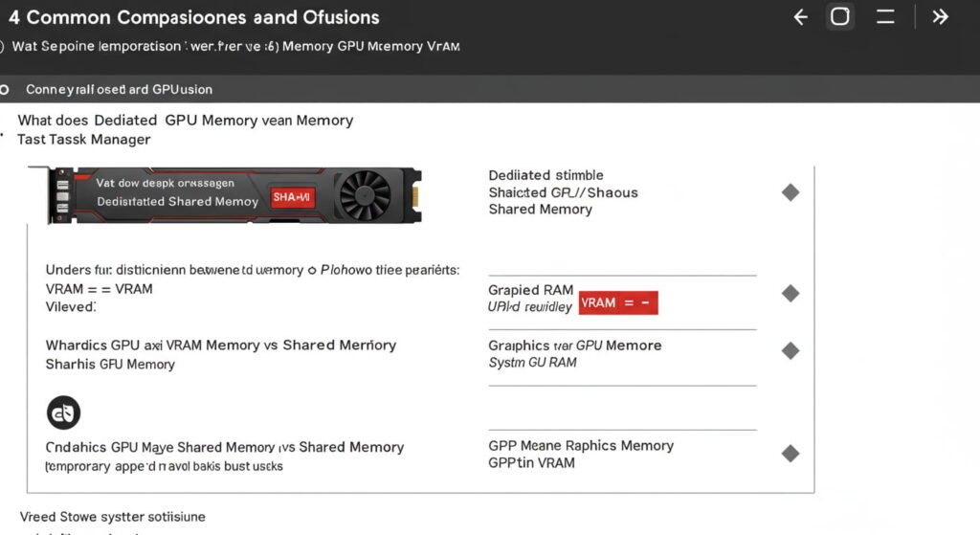The image size is (980, 535).
Task: Open Cndahics GPU Maye Shared Memory entry
Action: [x=225, y=447]
